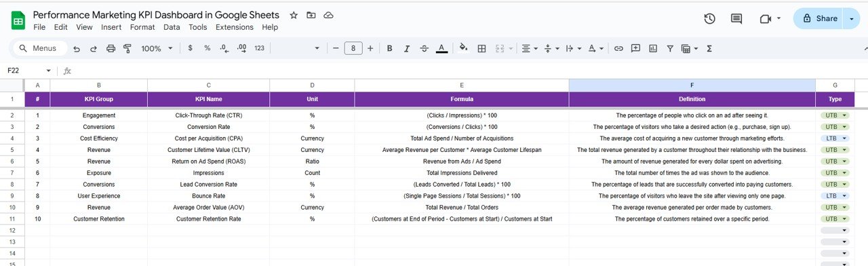Toggle bold formatting

point(390,48)
